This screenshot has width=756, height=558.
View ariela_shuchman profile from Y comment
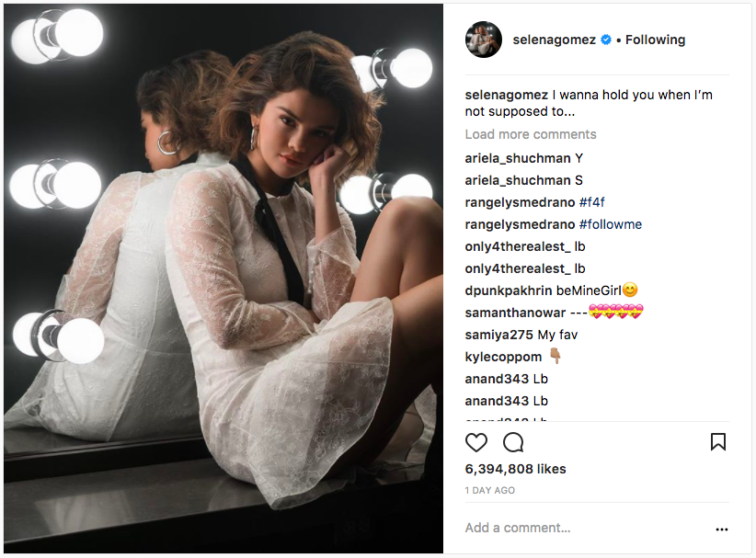point(518,158)
